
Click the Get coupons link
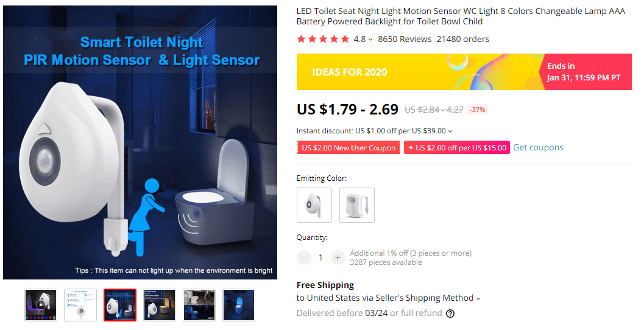pyautogui.click(x=538, y=147)
